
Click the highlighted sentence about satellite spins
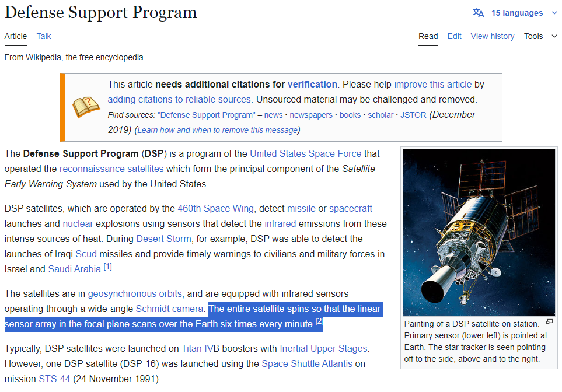[194, 316]
